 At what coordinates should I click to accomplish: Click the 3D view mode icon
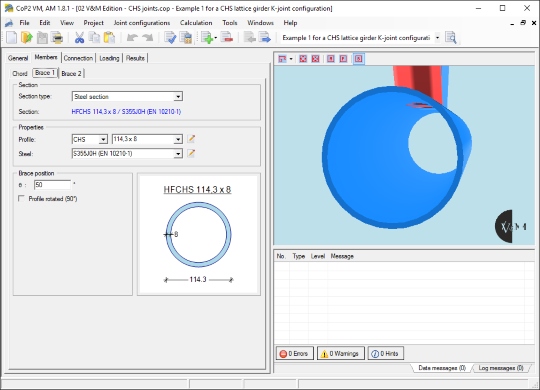[x=282, y=59]
